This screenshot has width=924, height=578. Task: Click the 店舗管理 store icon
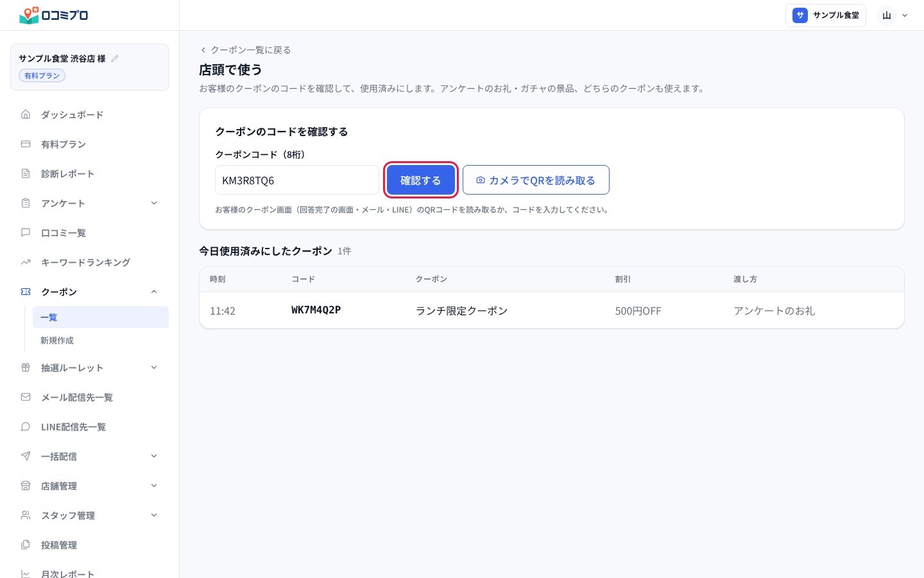tap(26, 486)
